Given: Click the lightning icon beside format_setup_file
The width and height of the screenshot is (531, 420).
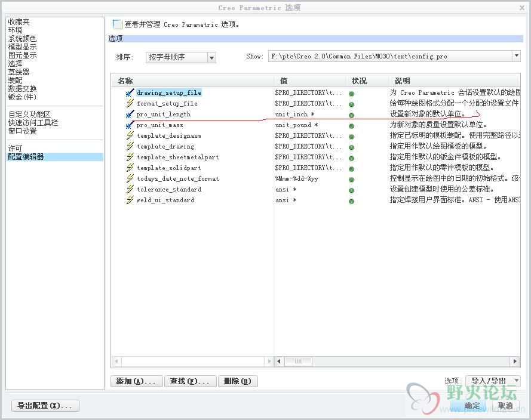Looking at the screenshot, I should [x=130, y=103].
